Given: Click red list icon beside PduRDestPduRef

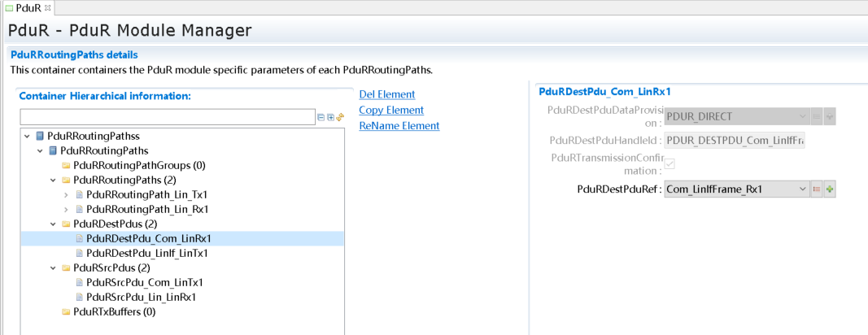Looking at the screenshot, I should pyautogui.click(x=816, y=189).
